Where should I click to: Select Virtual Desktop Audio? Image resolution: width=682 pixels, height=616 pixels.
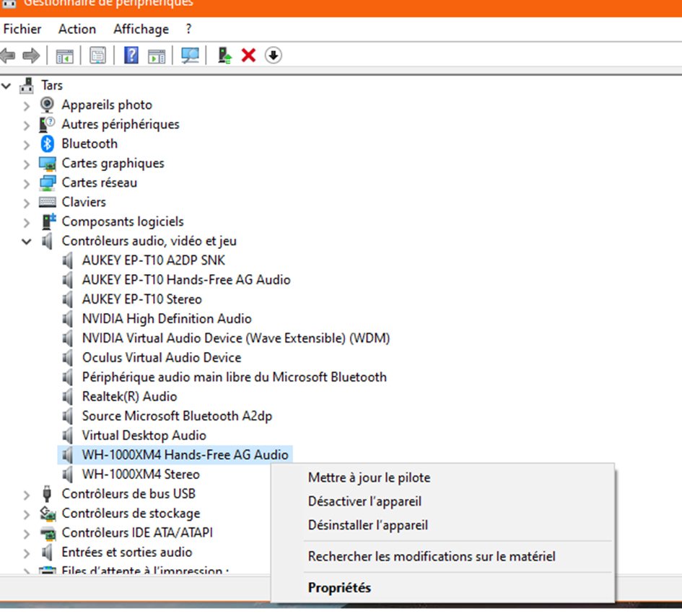click(144, 436)
